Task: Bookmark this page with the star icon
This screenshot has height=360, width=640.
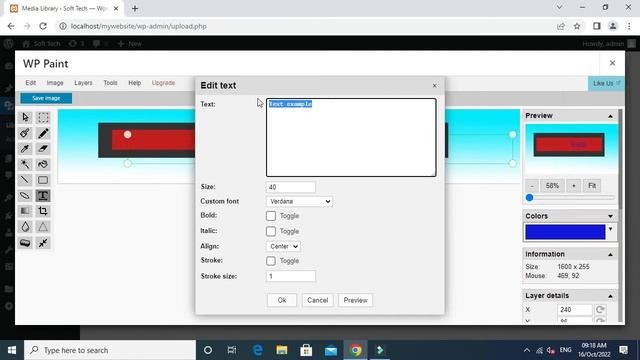Action: [577, 26]
